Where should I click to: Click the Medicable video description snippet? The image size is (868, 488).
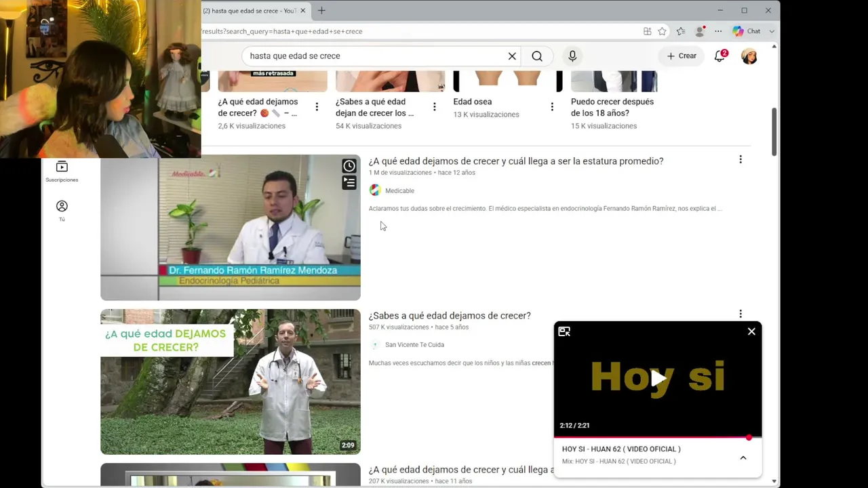(545, 209)
